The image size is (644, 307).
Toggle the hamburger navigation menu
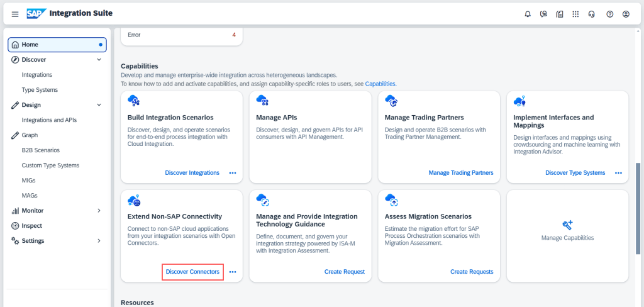tap(15, 14)
